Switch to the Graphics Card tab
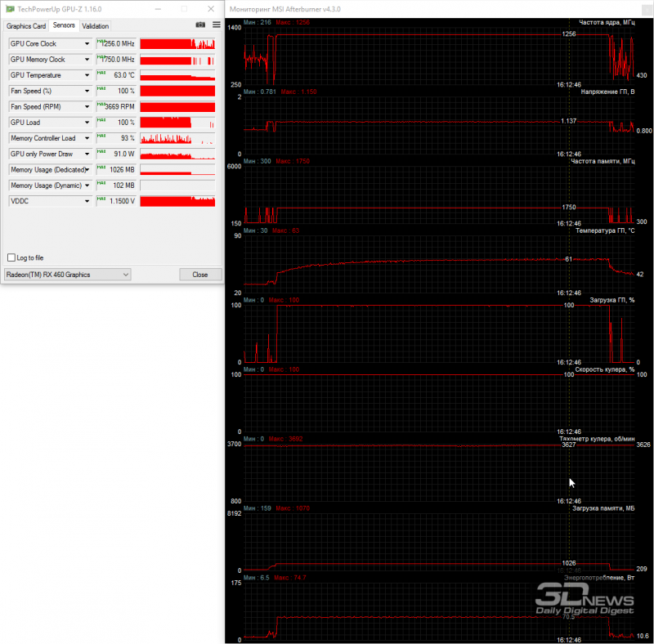 tap(26, 26)
